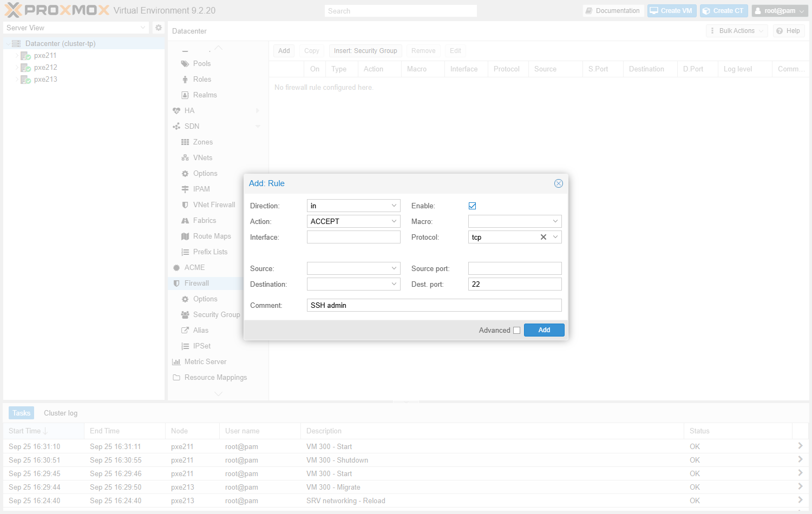Click the VNets icon

pos(185,158)
